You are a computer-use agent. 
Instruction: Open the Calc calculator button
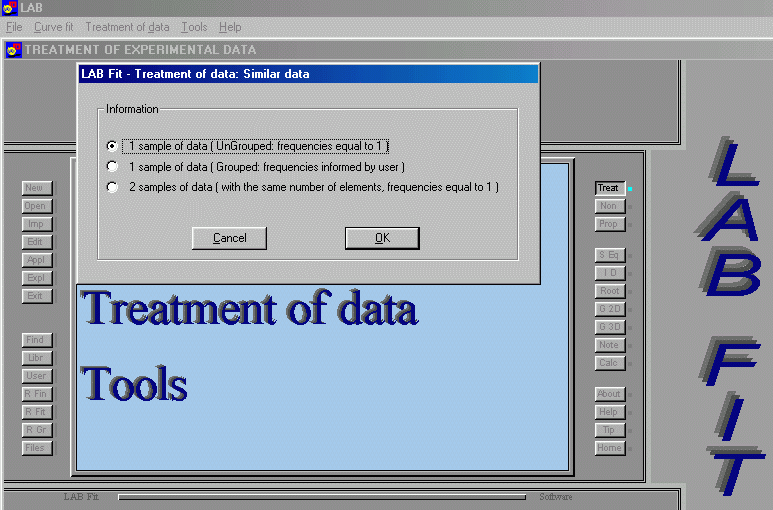pyautogui.click(x=608, y=363)
